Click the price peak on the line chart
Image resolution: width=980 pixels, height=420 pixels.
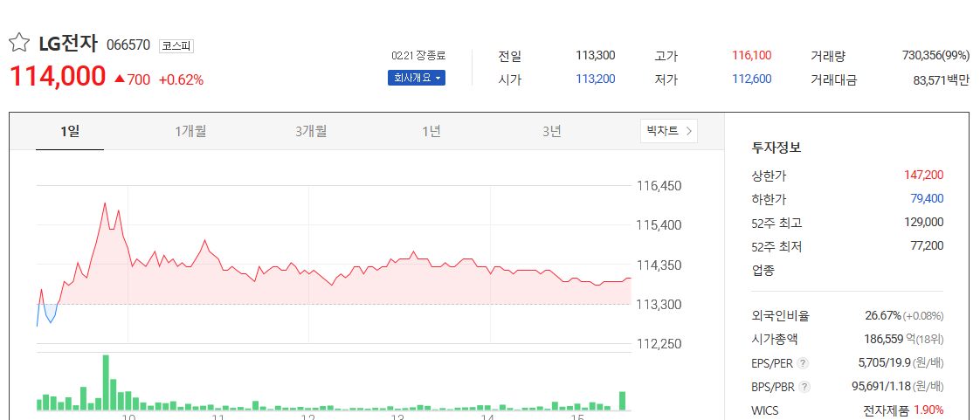coord(104,203)
